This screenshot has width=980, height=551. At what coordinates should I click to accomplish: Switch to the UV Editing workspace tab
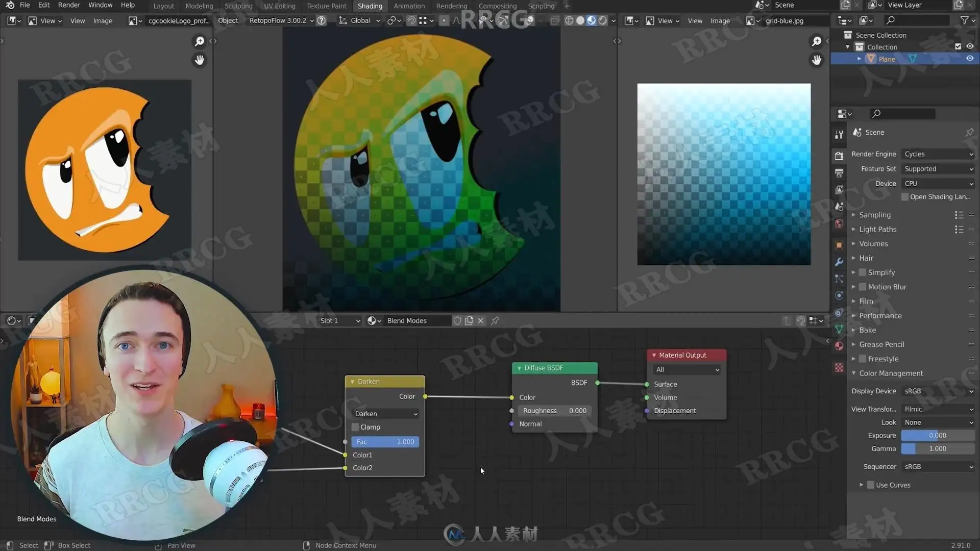279,6
